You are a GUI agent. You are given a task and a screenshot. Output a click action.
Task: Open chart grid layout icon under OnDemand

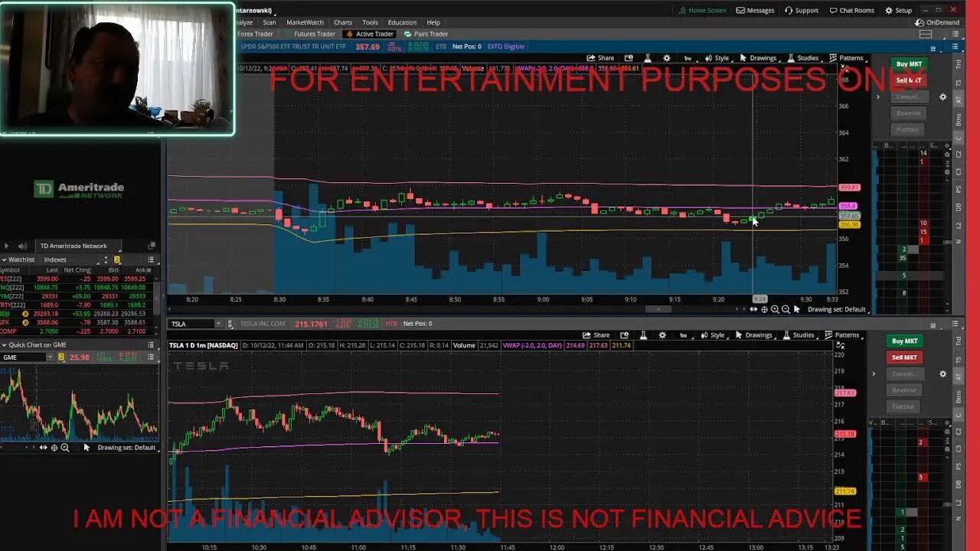pos(925,34)
